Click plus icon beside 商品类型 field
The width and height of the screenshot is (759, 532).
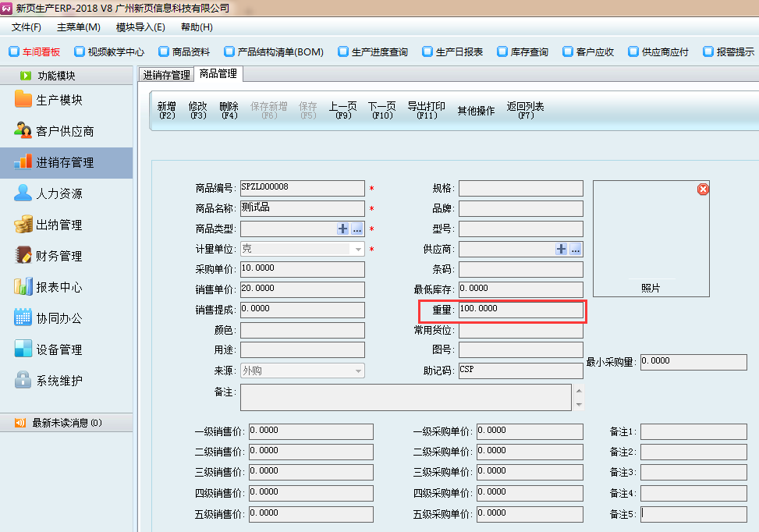[x=342, y=229]
